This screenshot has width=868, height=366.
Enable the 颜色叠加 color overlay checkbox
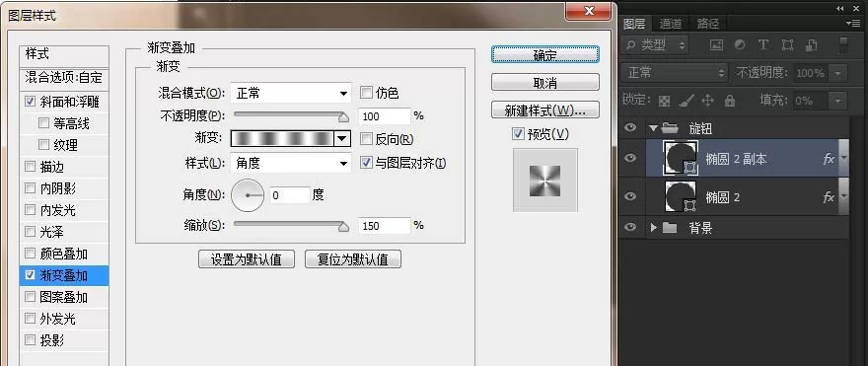click(30, 254)
